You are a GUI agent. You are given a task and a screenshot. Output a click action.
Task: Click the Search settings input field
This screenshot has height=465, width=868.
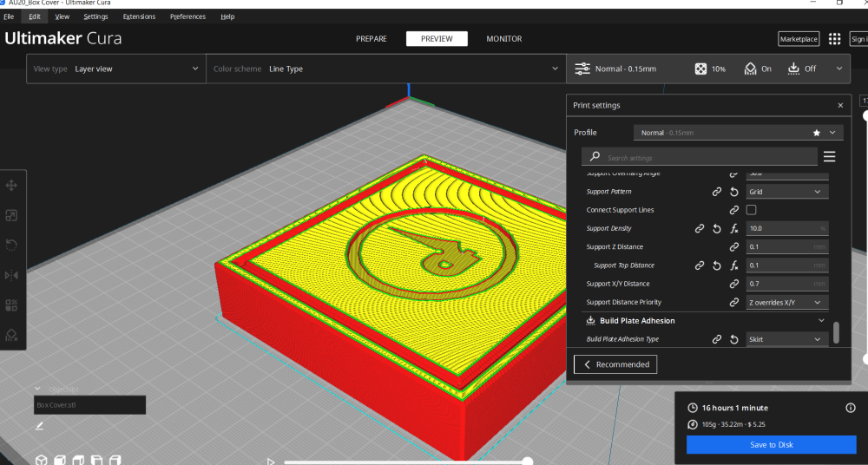tap(700, 157)
